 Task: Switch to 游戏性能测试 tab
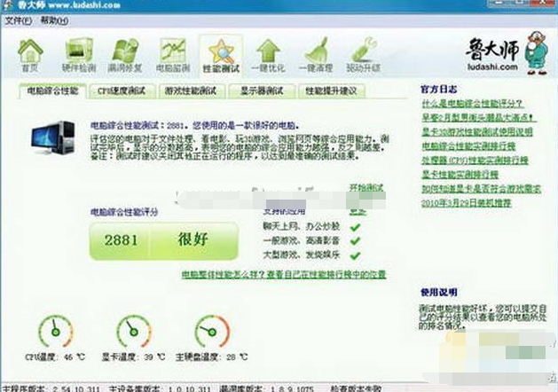[x=191, y=91]
